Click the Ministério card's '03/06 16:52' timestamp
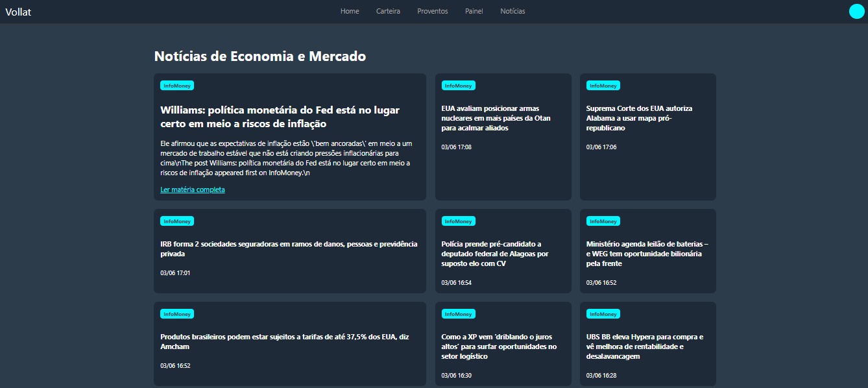The width and height of the screenshot is (868, 388). (x=601, y=283)
